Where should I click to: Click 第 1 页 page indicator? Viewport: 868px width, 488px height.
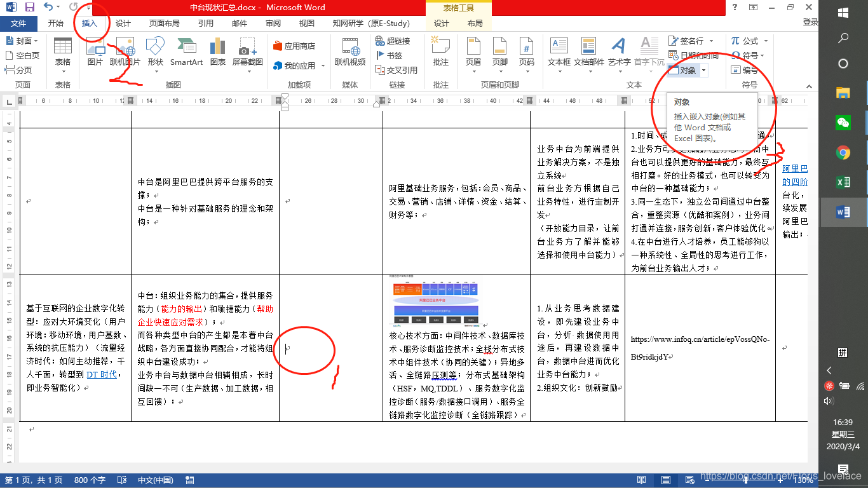point(34,480)
